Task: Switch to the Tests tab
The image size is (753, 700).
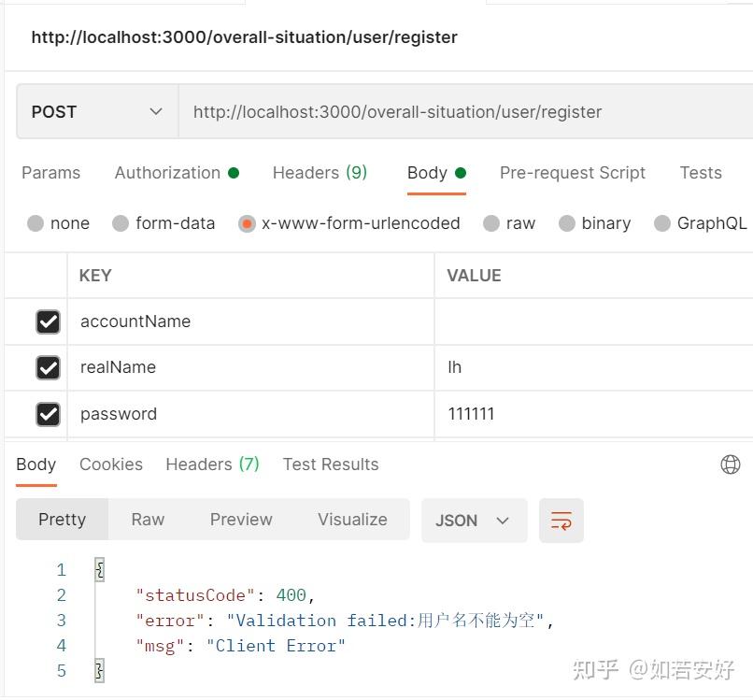Action: point(700,173)
